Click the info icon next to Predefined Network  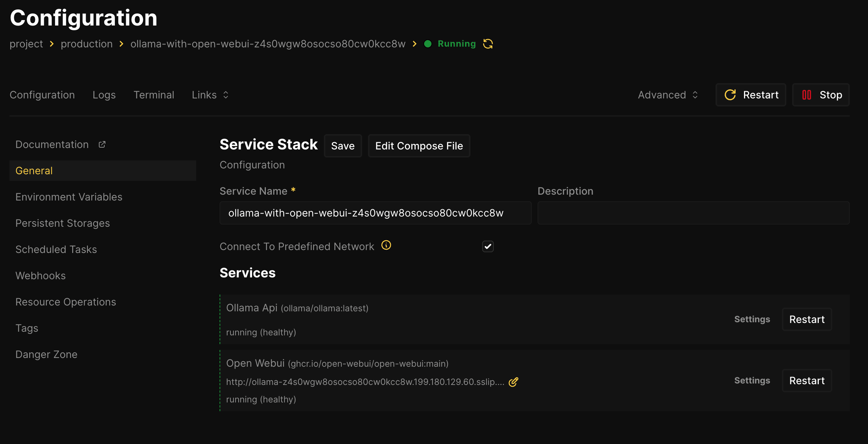coord(386,245)
